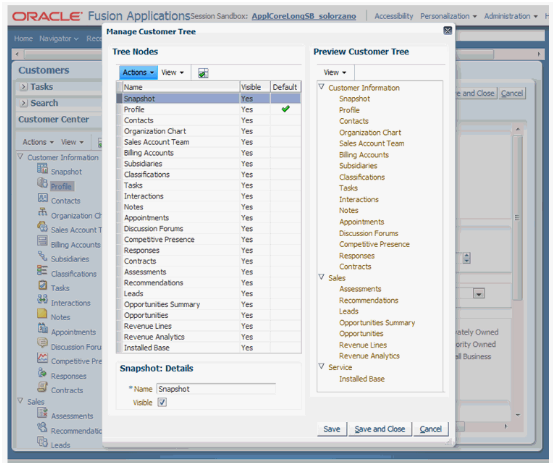Click the Responses icon in the background tree
The width and height of the screenshot is (555, 465).
coord(42,372)
